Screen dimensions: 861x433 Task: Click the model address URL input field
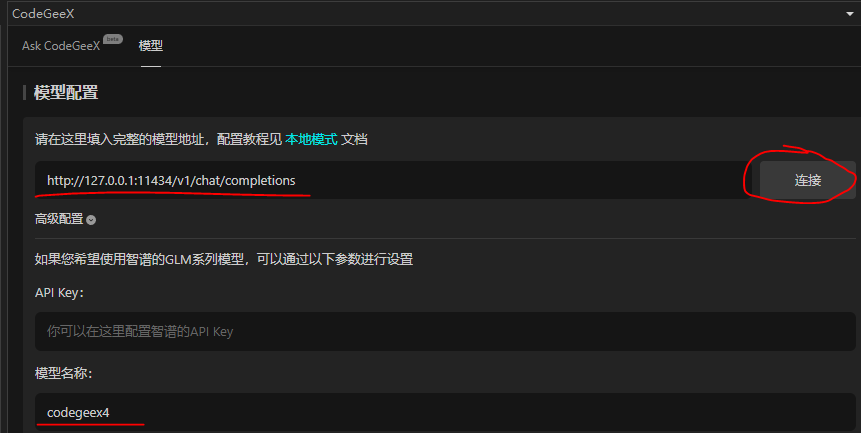point(393,180)
